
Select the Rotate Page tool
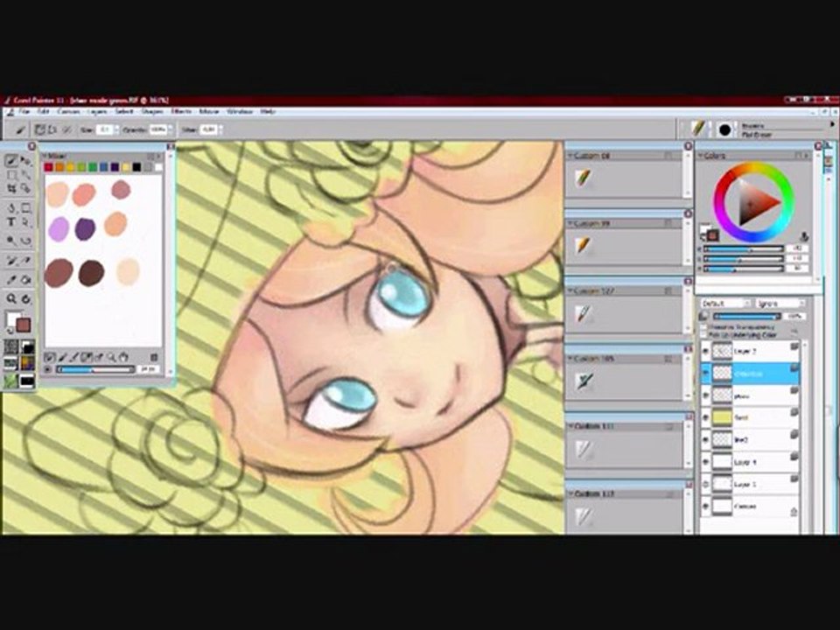pos(25,299)
